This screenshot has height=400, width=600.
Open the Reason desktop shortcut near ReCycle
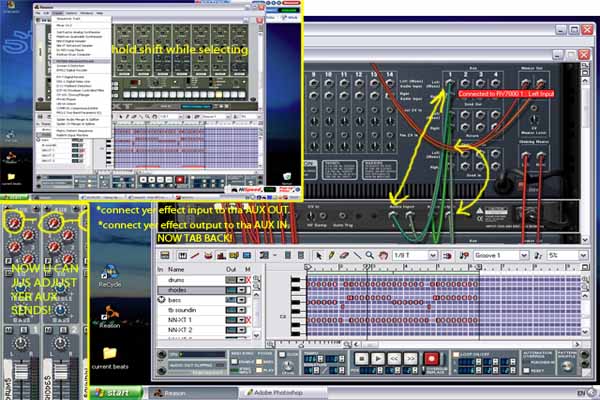tap(110, 316)
